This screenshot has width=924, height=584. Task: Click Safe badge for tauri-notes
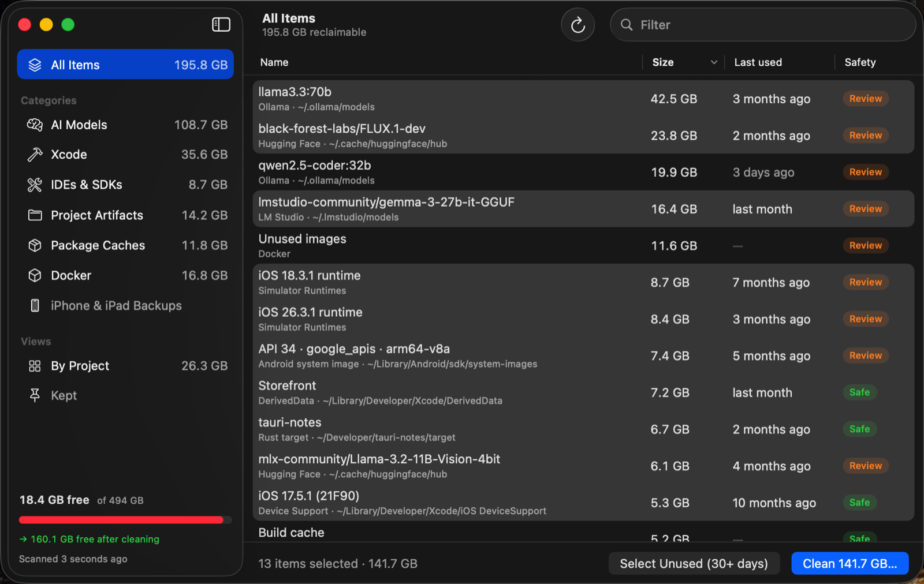pos(859,429)
